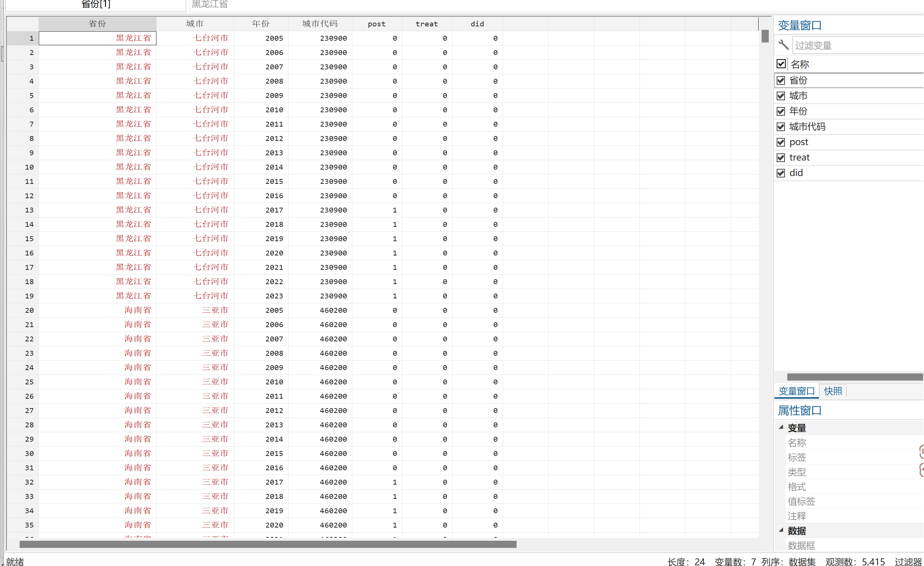Collapse the 变量 properties section

[x=781, y=427]
